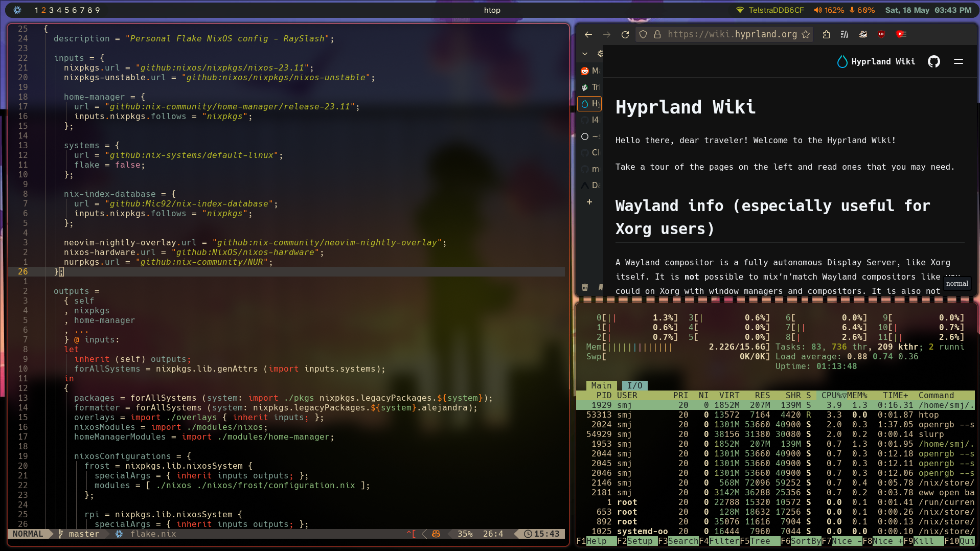Switch to workspace 5
The image size is (980, 551).
(67, 10)
